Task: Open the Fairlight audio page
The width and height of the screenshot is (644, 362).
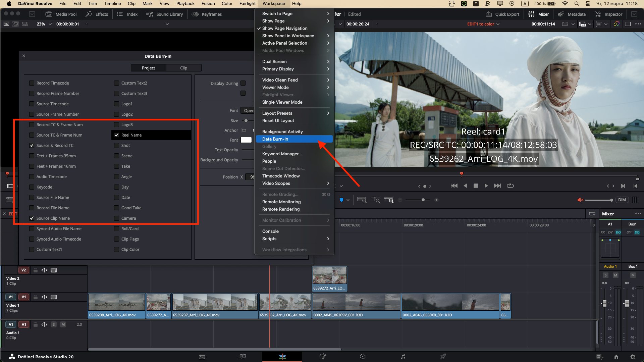Action: [403, 356]
